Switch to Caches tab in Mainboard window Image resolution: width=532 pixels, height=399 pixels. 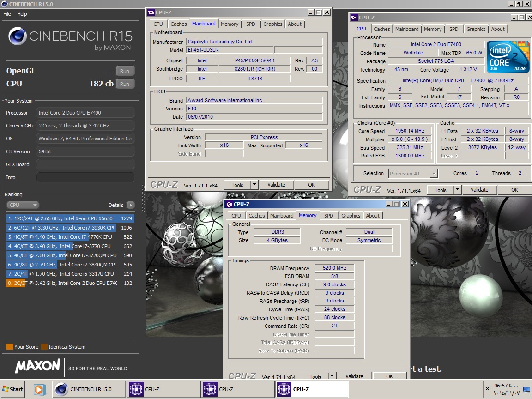pos(178,24)
